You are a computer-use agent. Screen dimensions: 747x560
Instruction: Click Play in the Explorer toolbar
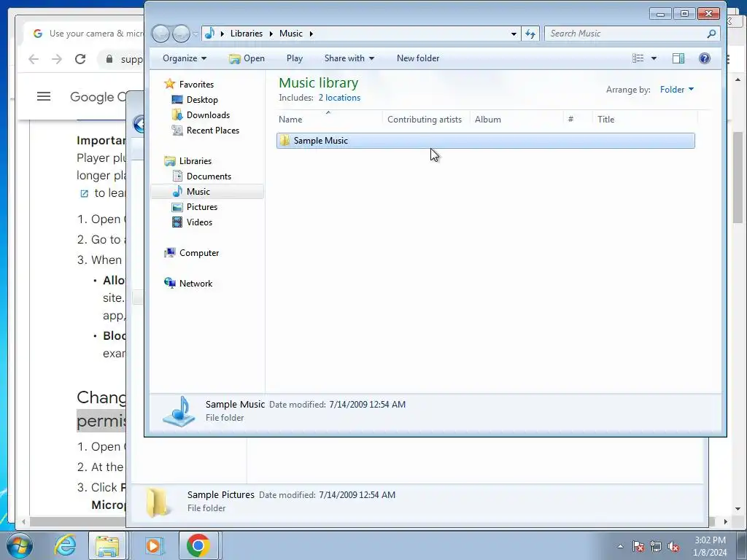click(x=295, y=58)
